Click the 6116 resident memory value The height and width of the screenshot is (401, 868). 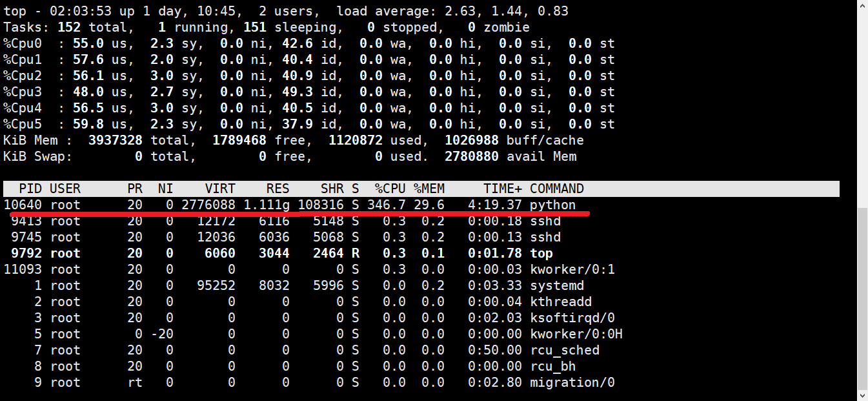click(274, 221)
